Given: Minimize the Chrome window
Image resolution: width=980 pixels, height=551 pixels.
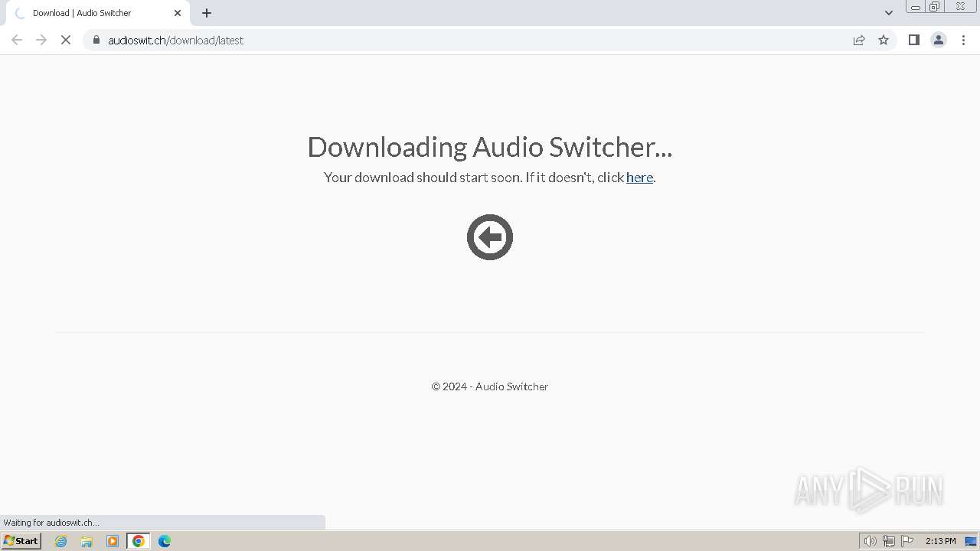Looking at the screenshot, I should click(x=916, y=7).
